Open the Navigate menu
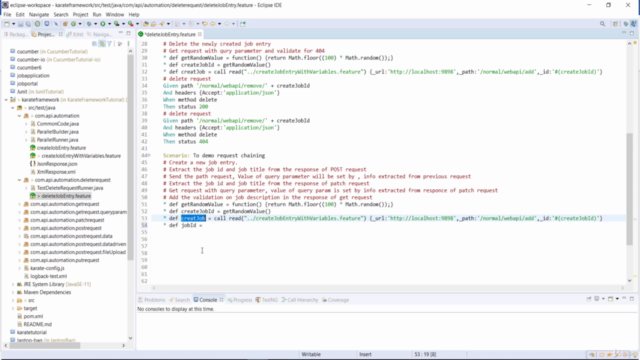 (x=39, y=14)
